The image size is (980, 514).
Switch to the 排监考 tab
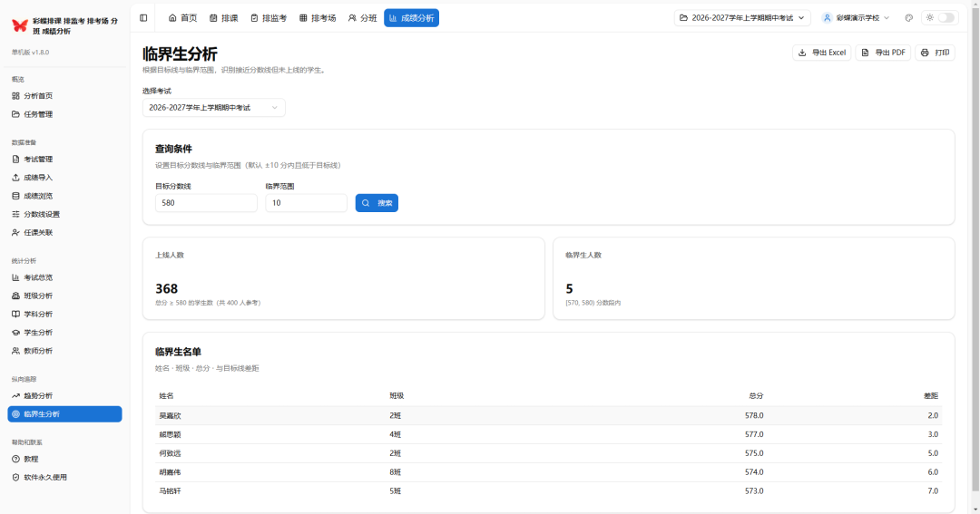click(269, 18)
